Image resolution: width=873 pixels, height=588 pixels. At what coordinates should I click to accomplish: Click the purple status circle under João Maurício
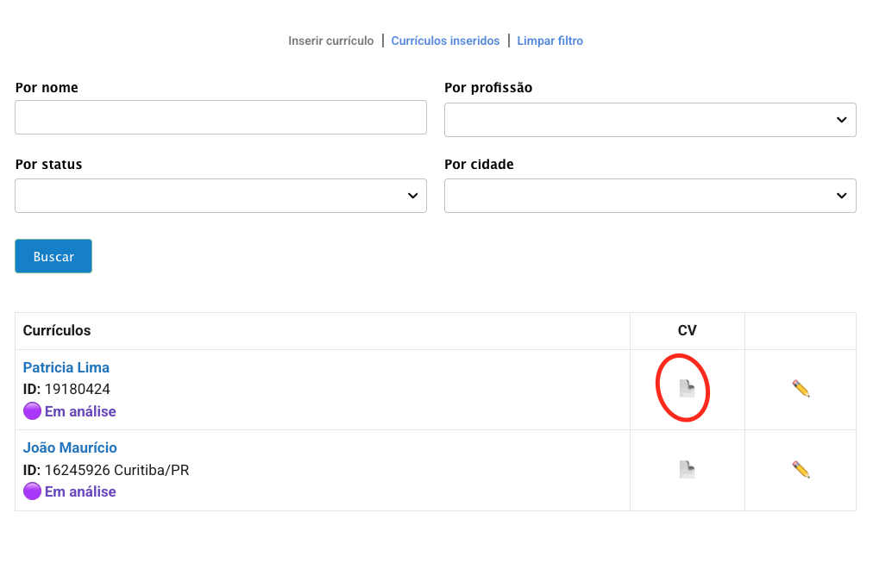coord(32,491)
